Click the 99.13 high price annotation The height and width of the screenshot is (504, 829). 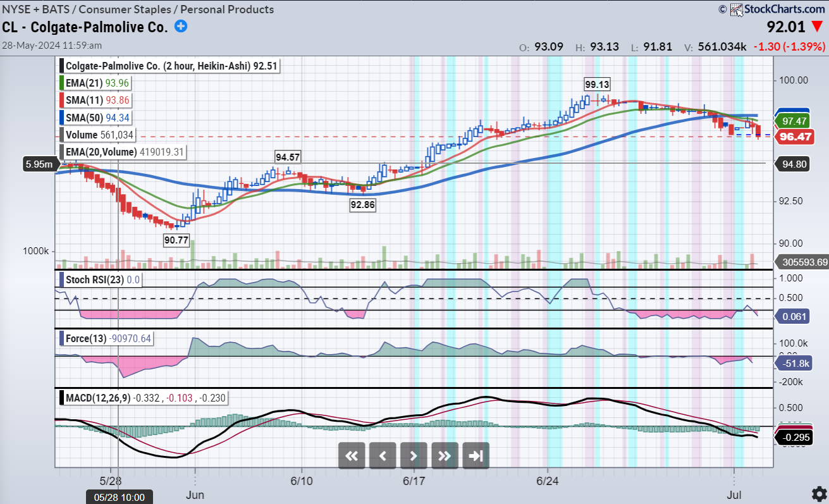pyautogui.click(x=597, y=84)
